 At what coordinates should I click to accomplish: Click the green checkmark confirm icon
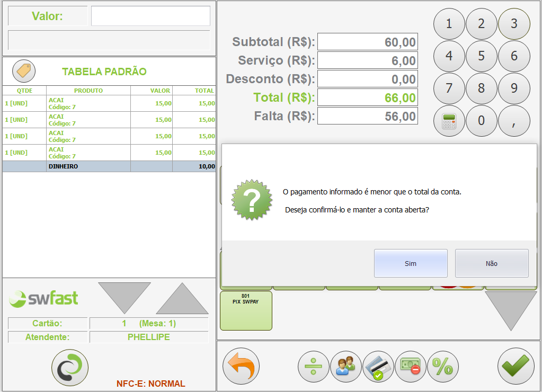click(516, 366)
